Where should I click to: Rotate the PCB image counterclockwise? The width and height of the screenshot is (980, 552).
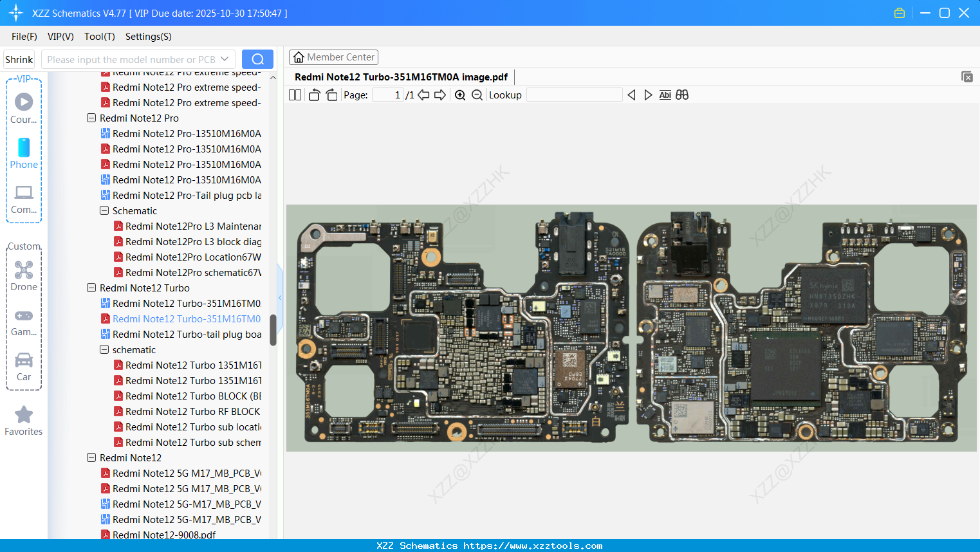pyautogui.click(x=313, y=94)
